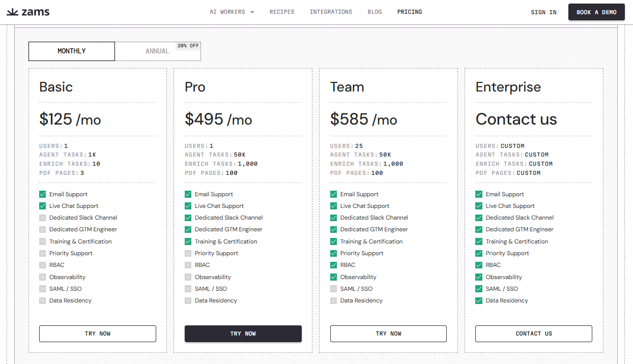This screenshot has height=364, width=633.
Task: Click Pro plan Email Support check icon
Action: click(188, 194)
